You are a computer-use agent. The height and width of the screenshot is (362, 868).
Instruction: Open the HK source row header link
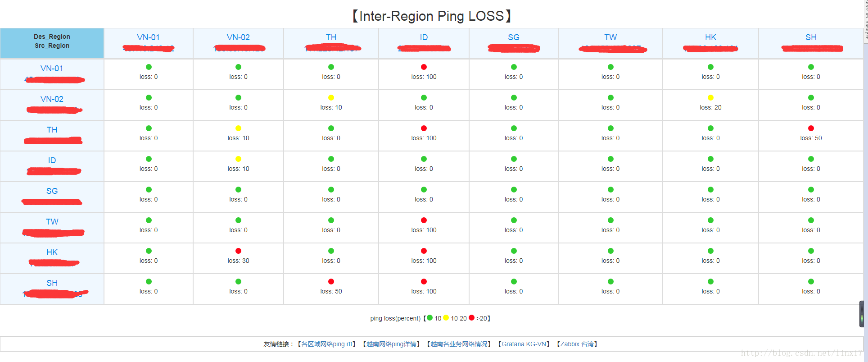click(52, 252)
